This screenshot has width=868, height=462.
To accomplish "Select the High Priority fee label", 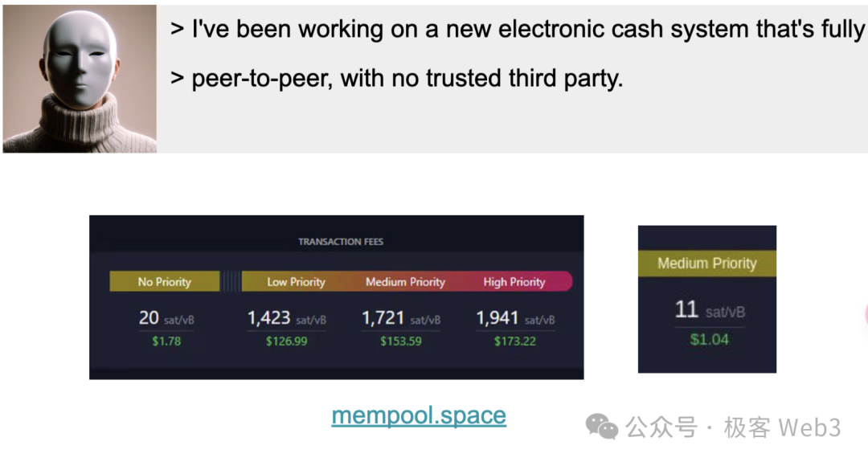I will coord(514,282).
